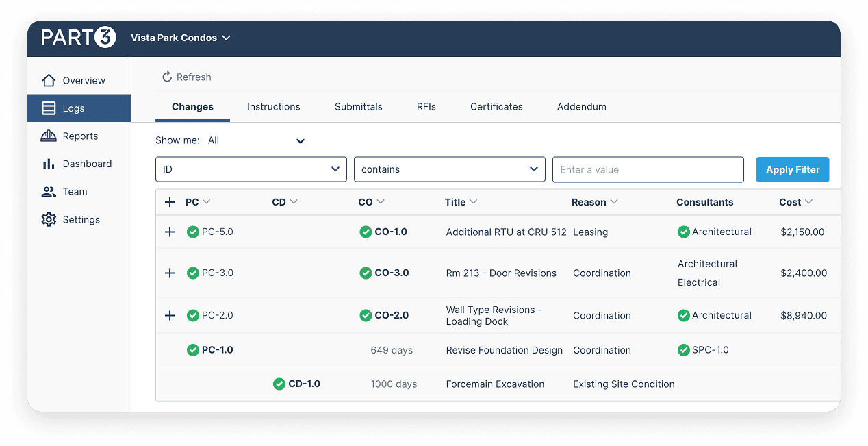The height and width of the screenshot is (446, 868).
Task: Select the Changes tab
Action: (192, 107)
